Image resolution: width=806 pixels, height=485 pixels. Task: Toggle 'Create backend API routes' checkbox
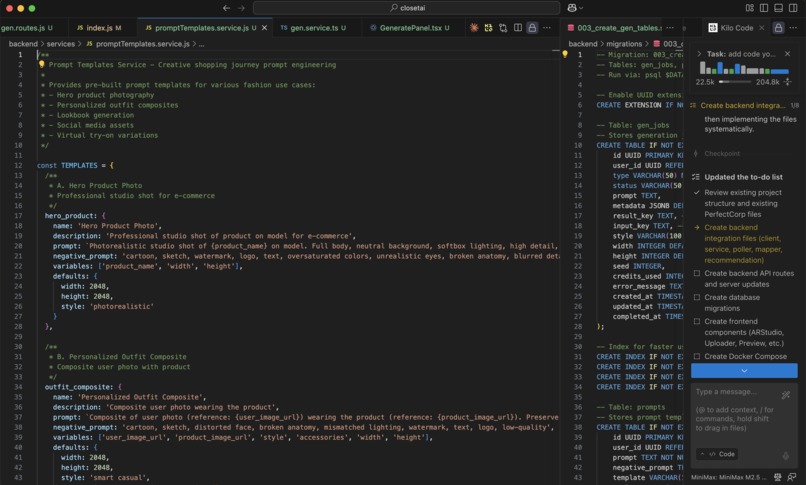point(697,273)
